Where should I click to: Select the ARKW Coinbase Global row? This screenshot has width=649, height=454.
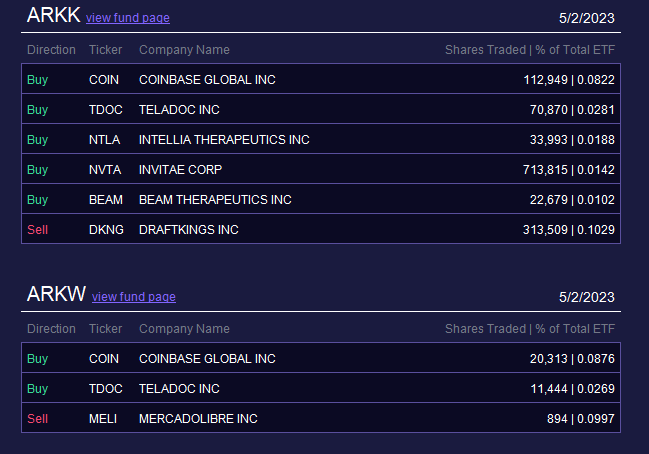[x=321, y=358]
